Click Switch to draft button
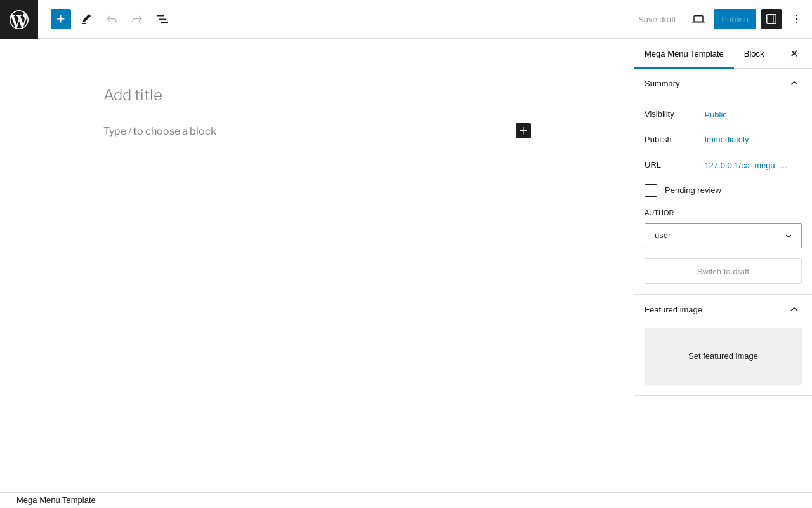 [x=723, y=271]
